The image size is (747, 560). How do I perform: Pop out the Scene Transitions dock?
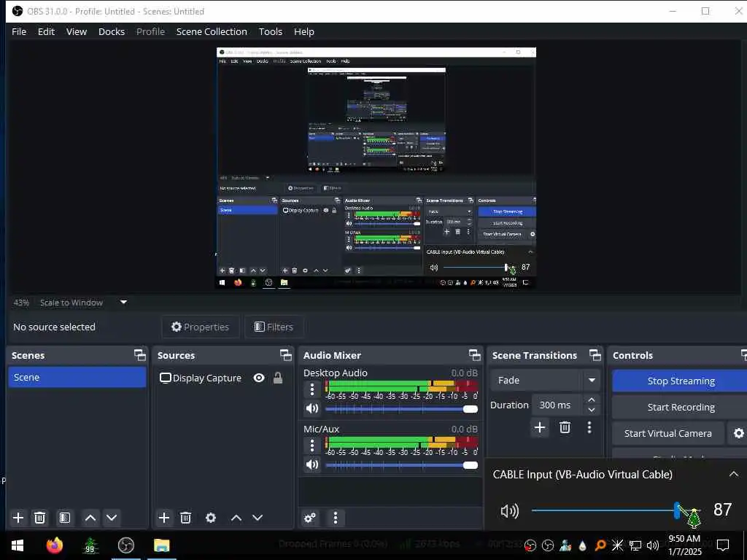(x=595, y=355)
